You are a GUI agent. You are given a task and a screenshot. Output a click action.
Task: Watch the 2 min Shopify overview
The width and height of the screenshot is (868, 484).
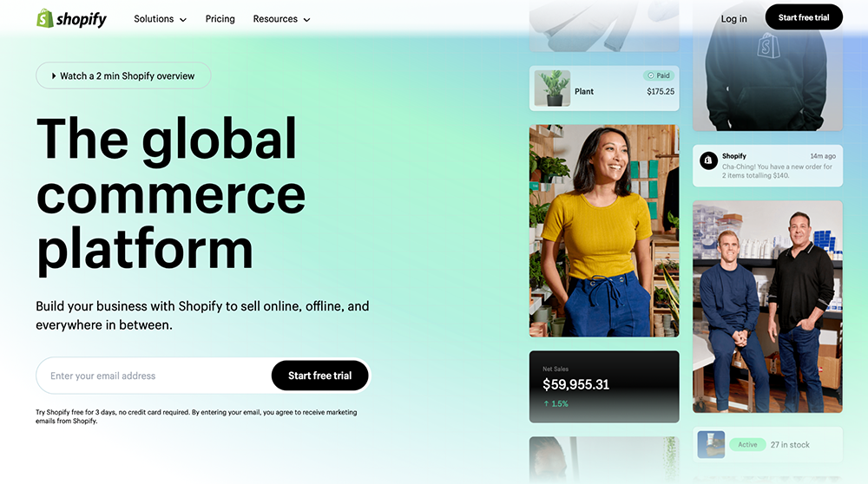tap(123, 75)
